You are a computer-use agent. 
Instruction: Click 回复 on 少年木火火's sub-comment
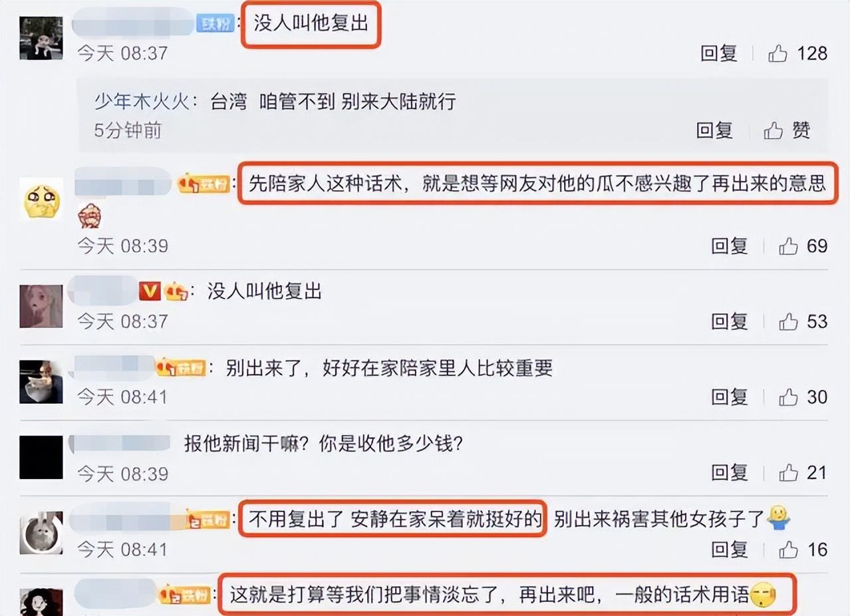[x=715, y=130]
